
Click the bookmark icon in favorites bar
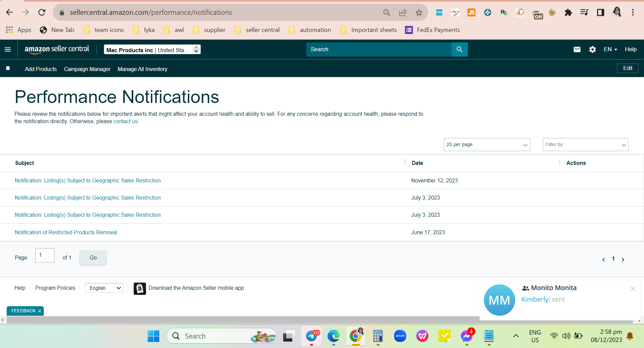pos(8,69)
